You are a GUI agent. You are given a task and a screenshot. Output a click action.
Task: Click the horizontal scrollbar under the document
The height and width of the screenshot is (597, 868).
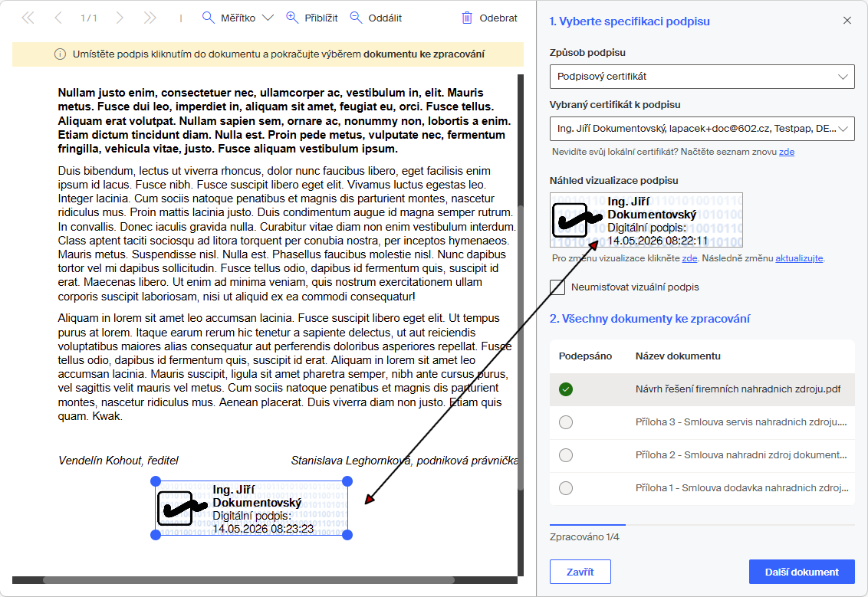(x=248, y=580)
